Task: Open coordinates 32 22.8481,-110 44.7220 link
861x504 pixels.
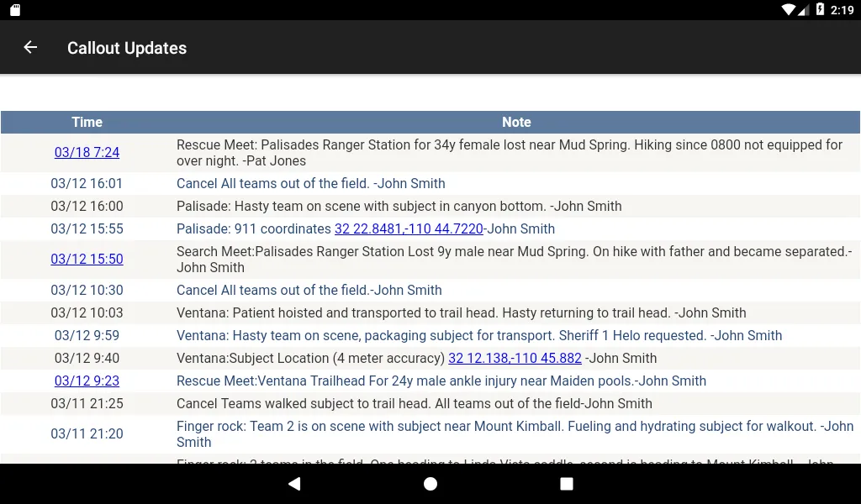Action: (x=409, y=229)
